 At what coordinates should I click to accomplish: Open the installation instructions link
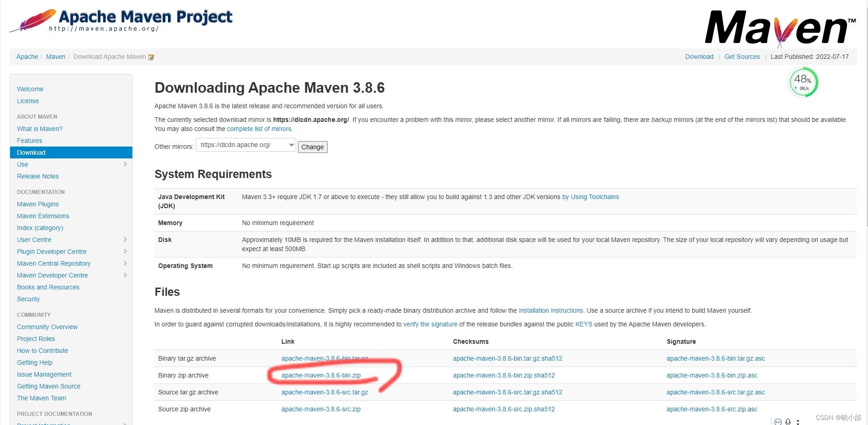tap(551, 310)
